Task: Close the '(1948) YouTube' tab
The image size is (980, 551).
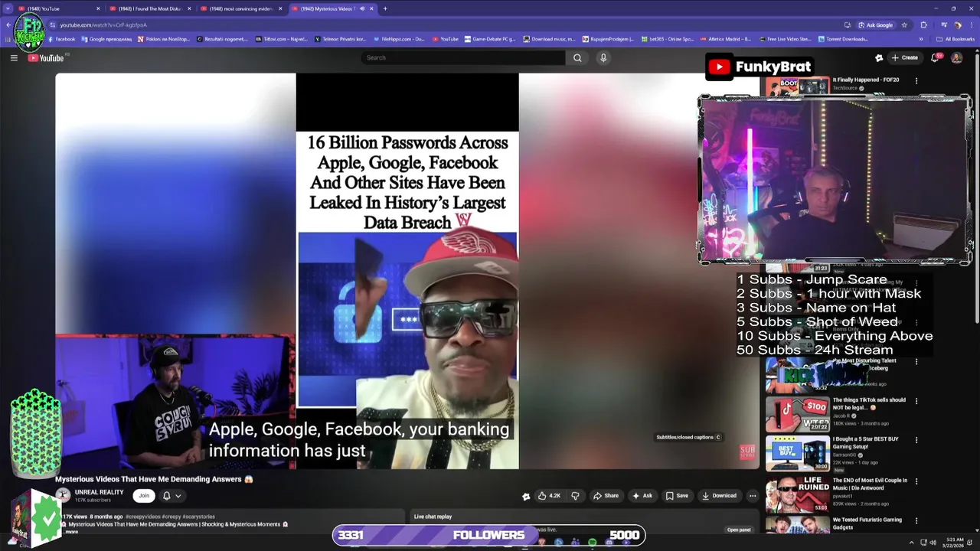Action: click(98, 8)
